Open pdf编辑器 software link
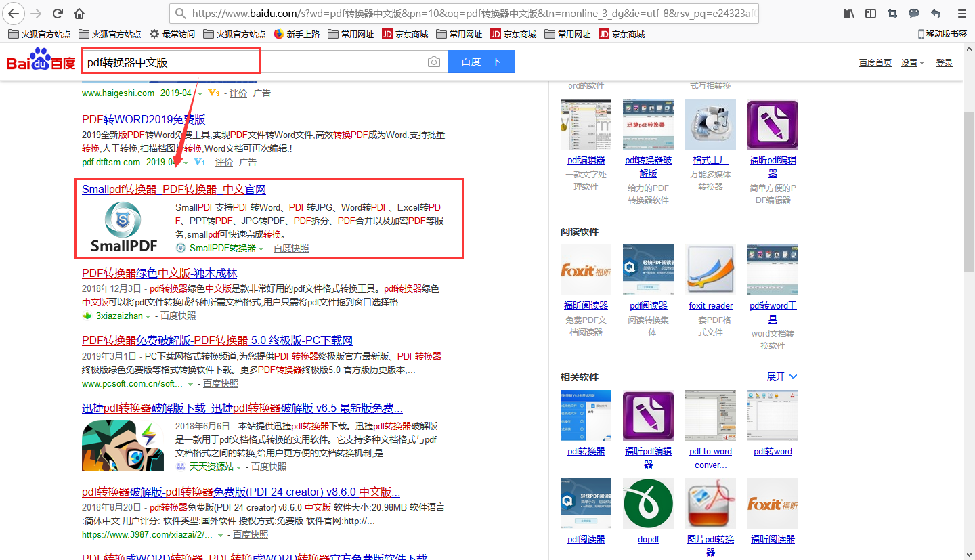The image size is (975, 560). pos(586,160)
